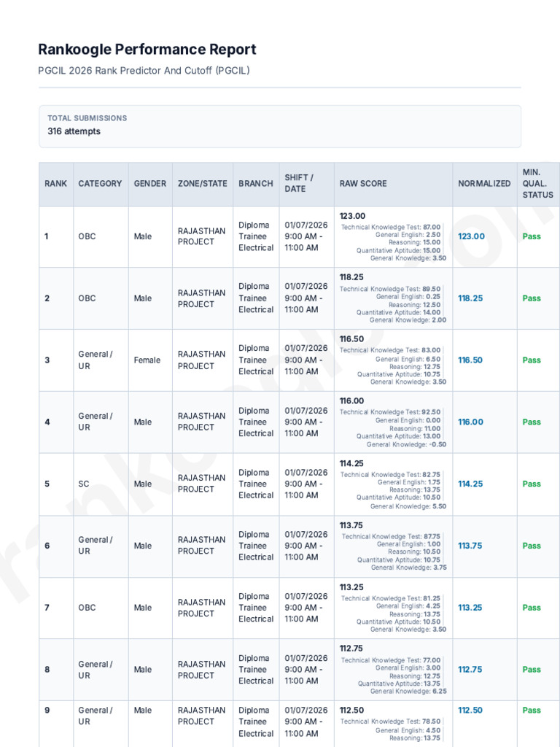Image resolution: width=560 pixels, height=747 pixels.
Task: Click the NORMALIZED column header
Action: coord(484,183)
